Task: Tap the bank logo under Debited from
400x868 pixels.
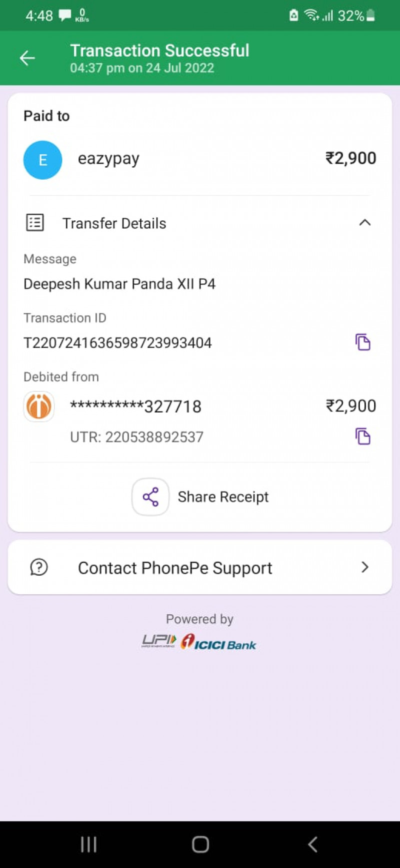Action: point(39,406)
